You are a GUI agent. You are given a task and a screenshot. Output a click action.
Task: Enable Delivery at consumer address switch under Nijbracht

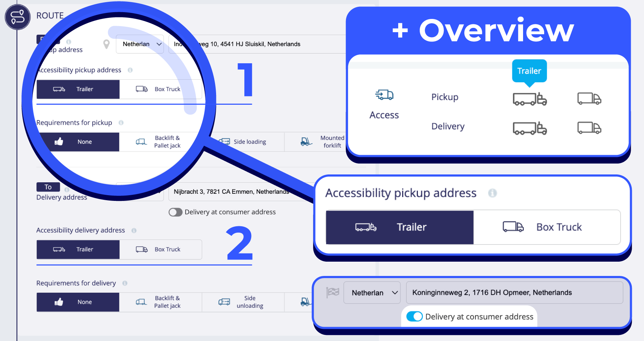point(176,212)
